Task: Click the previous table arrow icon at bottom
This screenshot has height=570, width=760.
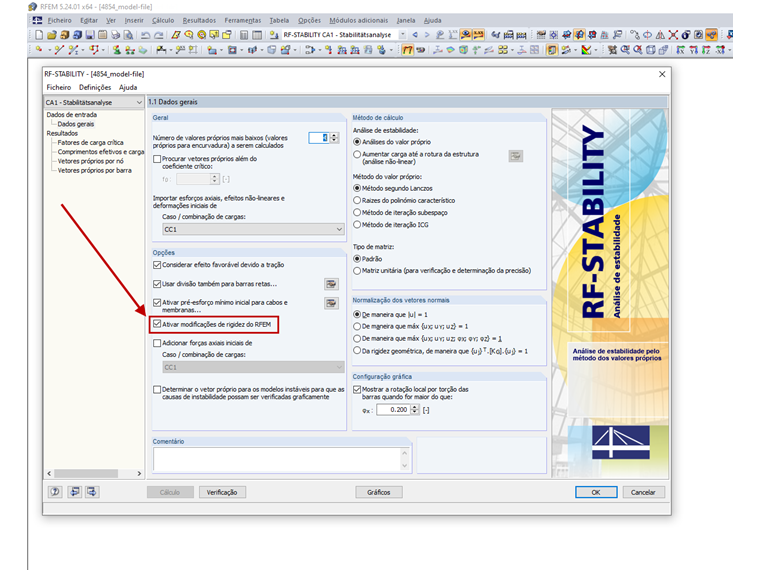Action: click(x=74, y=492)
